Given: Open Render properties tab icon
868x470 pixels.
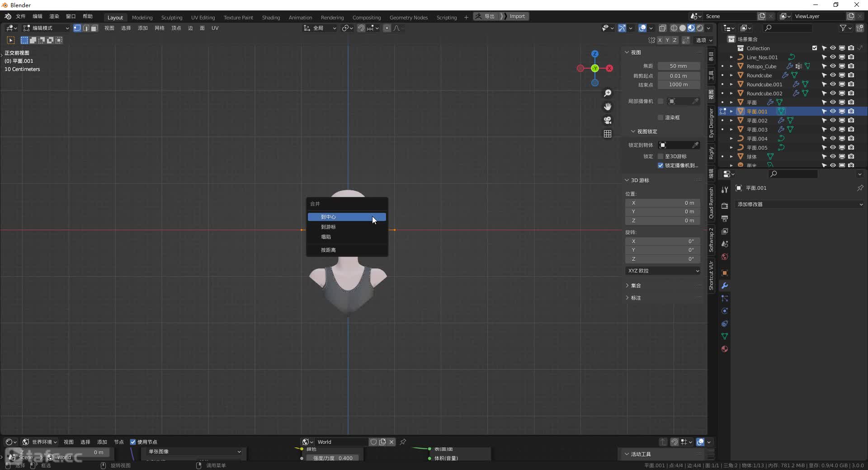Looking at the screenshot, I should [725, 206].
